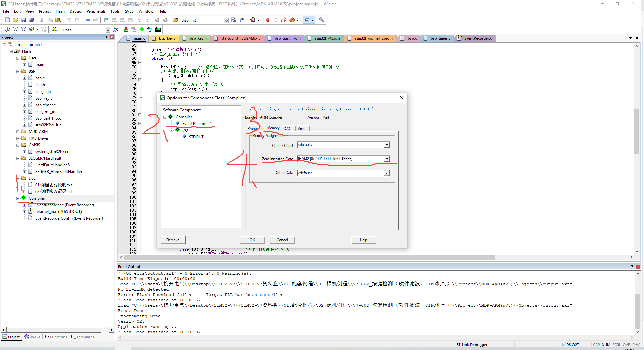Switch to the Properties tab in Compiler options
The height and width of the screenshot is (350, 644).
pyautogui.click(x=255, y=128)
